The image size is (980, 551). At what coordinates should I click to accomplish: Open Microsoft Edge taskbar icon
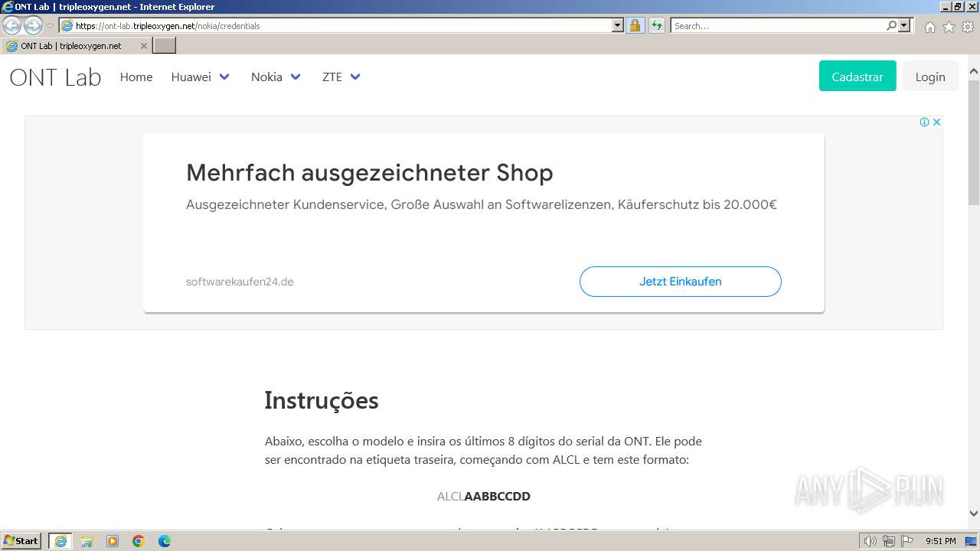click(x=165, y=541)
